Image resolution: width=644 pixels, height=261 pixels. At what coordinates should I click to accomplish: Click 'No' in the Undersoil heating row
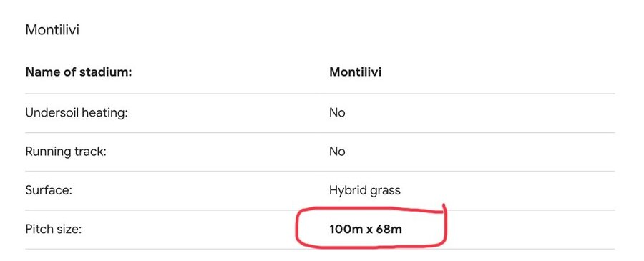click(337, 113)
